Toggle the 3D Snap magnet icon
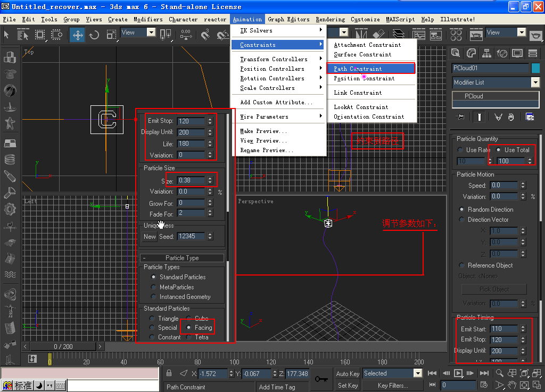The height and width of the screenshot is (392, 545). 206,35
